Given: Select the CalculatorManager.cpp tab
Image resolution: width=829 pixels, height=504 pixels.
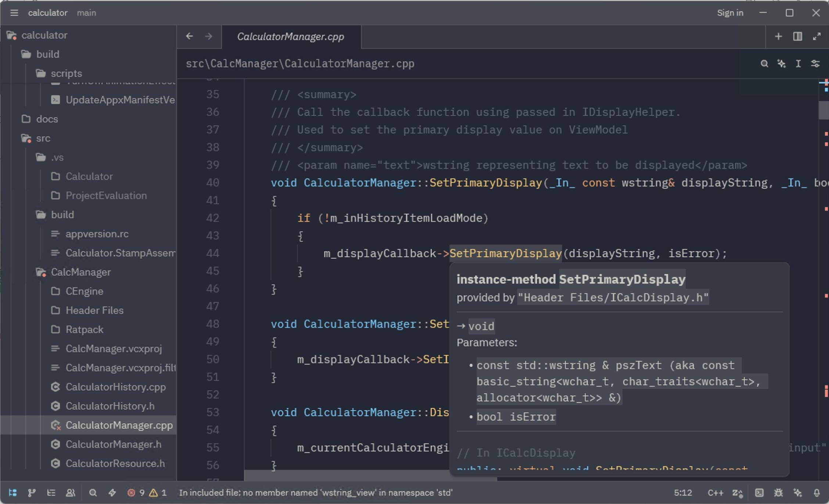Looking at the screenshot, I should [290, 37].
